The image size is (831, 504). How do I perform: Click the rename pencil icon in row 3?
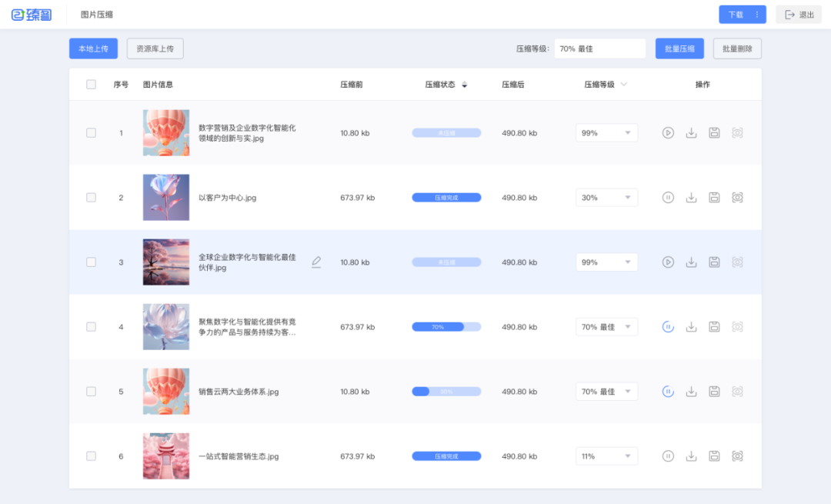pyautogui.click(x=316, y=262)
